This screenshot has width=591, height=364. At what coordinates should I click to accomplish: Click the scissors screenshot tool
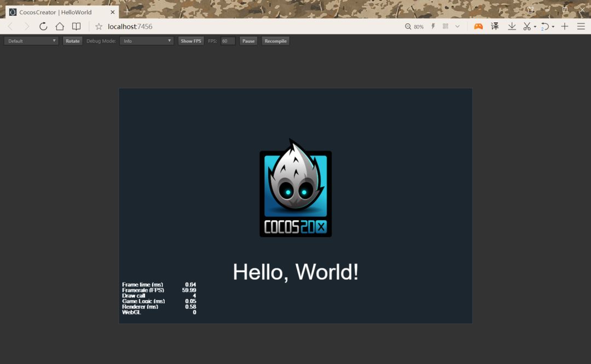[x=527, y=26]
